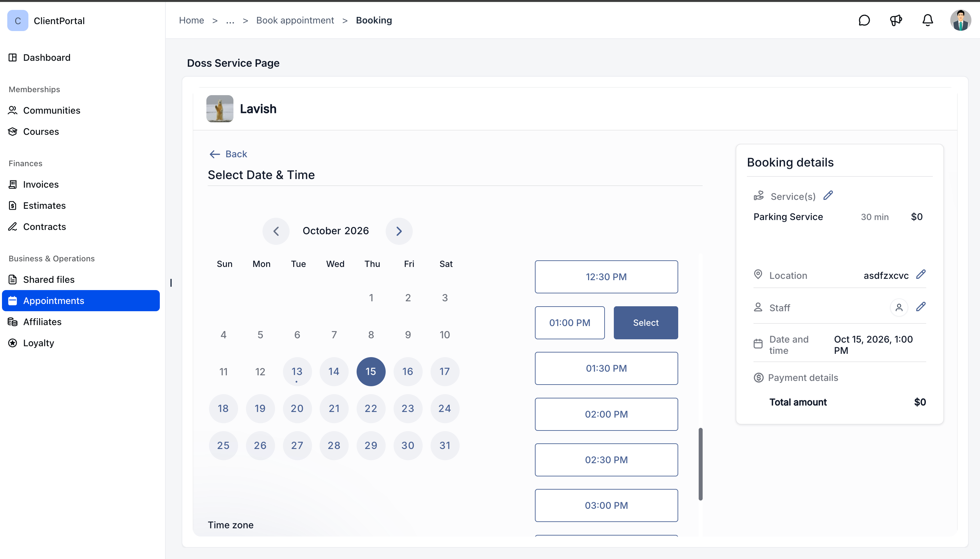Screen dimensions: 980x559
Task: Select October 19 on calendar
Action: coord(260,408)
